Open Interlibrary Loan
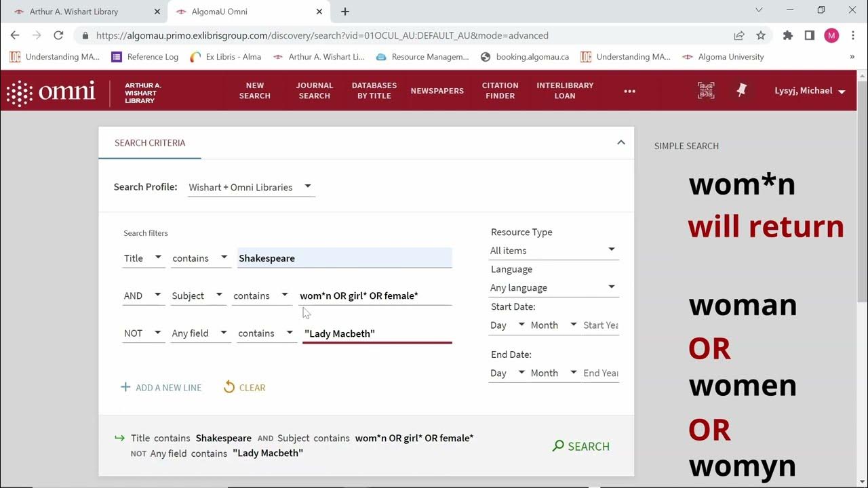Image resolution: width=868 pixels, height=488 pixels. click(565, 91)
